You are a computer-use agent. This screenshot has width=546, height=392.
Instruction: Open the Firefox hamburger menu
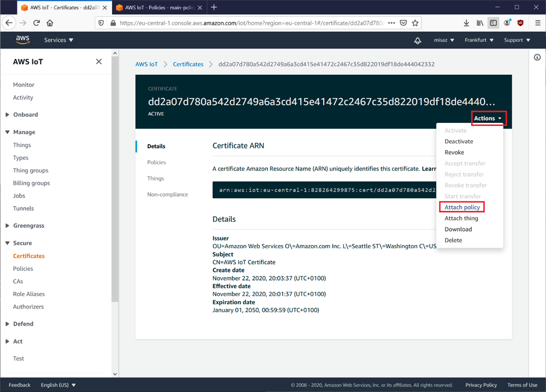pyautogui.click(x=538, y=23)
